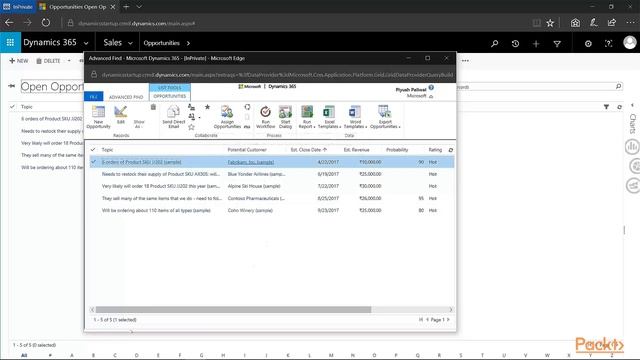Click the outlined Unfollow star icon
This screenshot has height=360, width=640.
(x=191, y=127)
